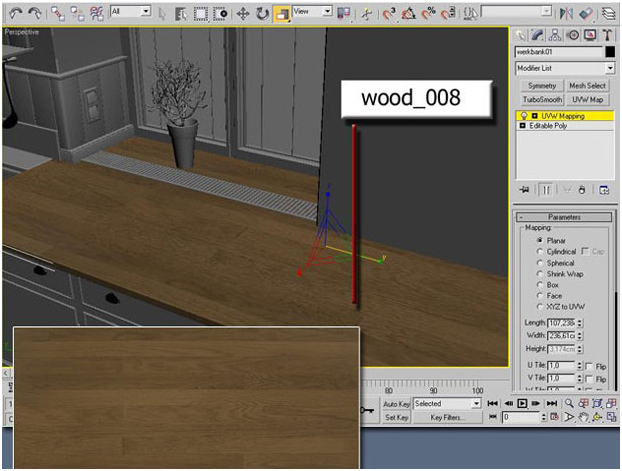Select the Box mapping radio button
The image size is (622, 471).
(540, 285)
